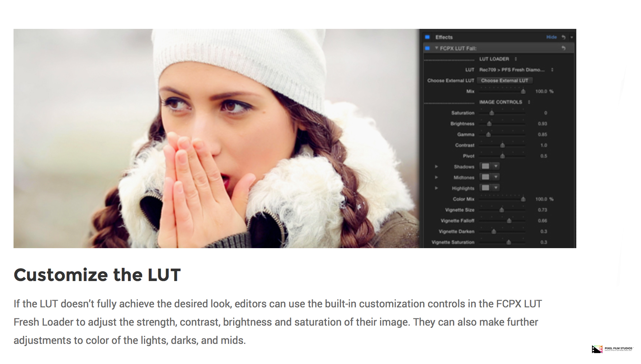
Task: Click the "Customize the LUT" heading
Action: 97,275
